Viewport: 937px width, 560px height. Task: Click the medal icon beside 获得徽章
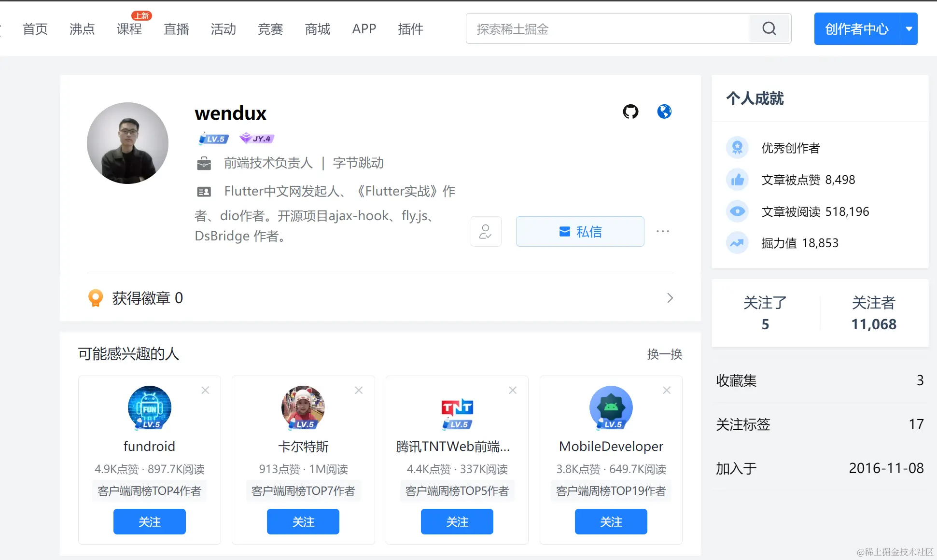pyautogui.click(x=95, y=298)
